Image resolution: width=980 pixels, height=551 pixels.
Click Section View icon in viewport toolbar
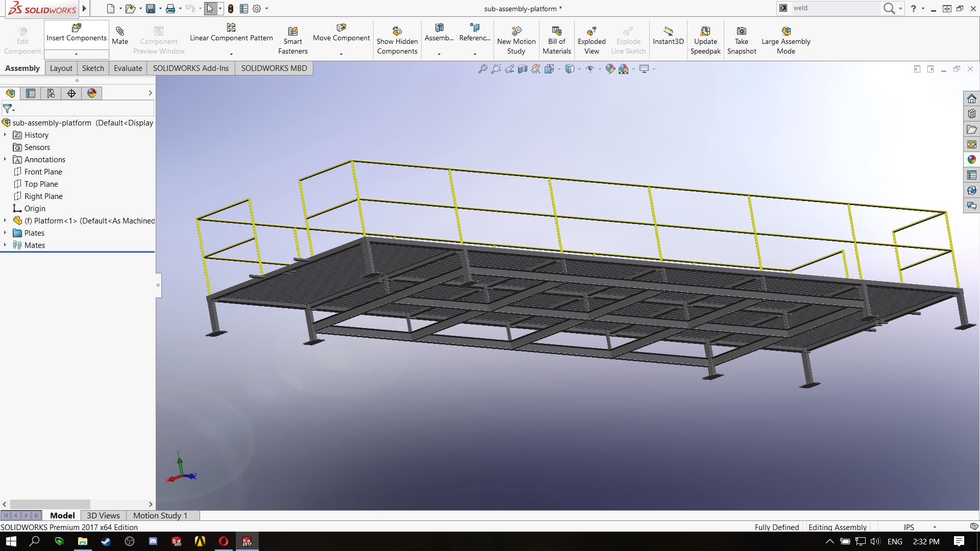click(x=522, y=69)
